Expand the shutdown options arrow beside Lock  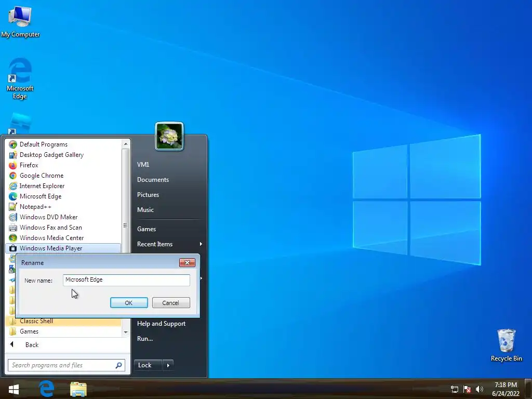pos(168,365)
